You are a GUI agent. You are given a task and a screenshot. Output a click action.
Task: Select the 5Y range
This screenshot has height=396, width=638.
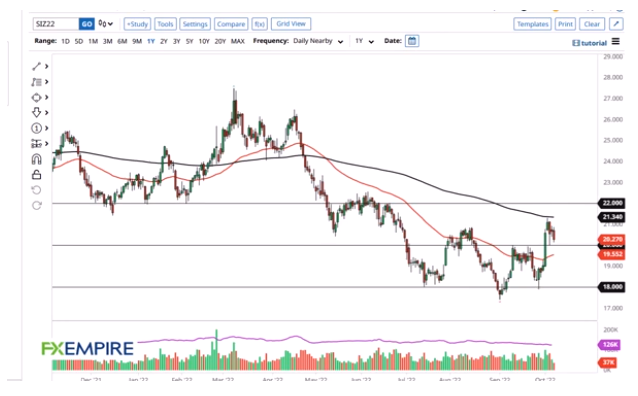pos(190,41)
